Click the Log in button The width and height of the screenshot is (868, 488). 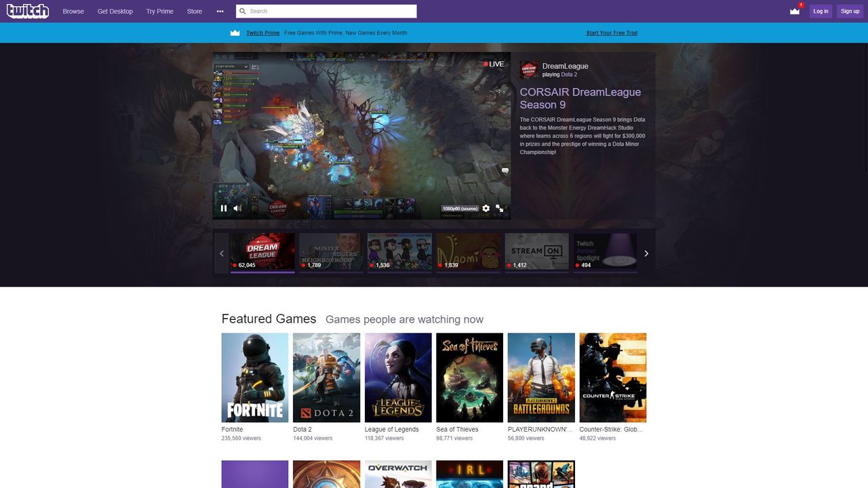821,11
